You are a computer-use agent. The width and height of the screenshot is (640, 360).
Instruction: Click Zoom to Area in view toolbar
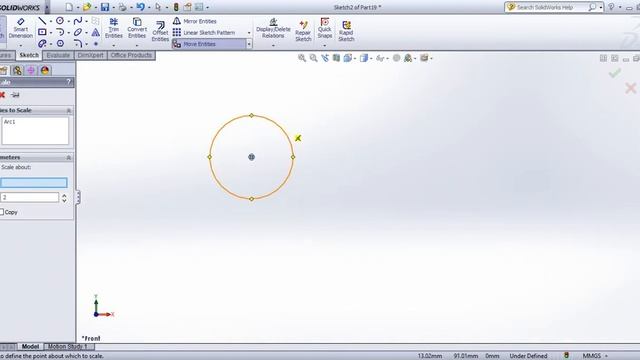313,58
